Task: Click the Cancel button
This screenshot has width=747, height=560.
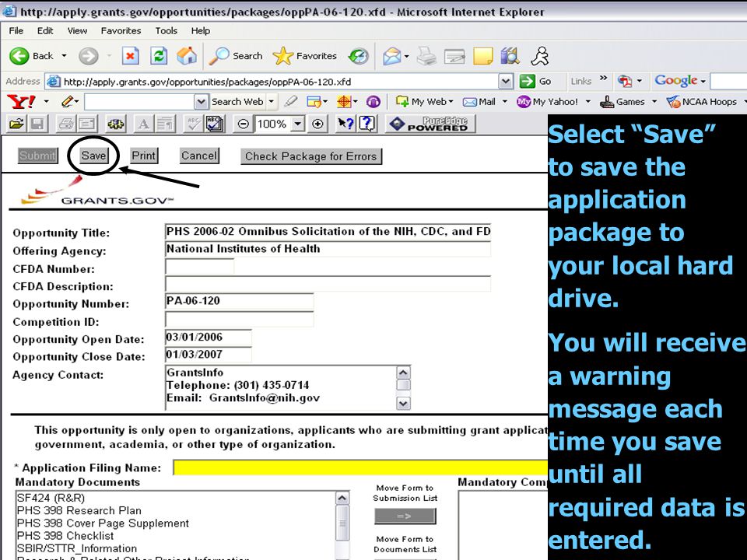Action: pyautogui.click(x=199, y=156)
